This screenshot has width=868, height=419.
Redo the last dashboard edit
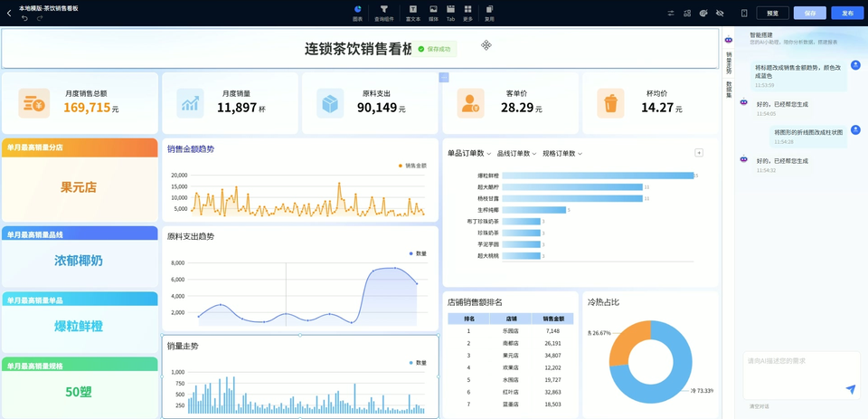tap(40, 18)
